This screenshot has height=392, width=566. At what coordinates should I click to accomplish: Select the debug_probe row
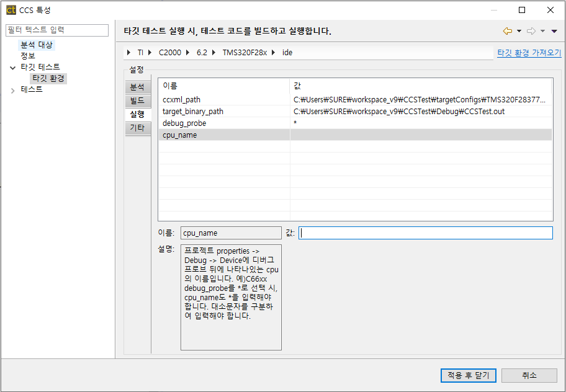355,123
